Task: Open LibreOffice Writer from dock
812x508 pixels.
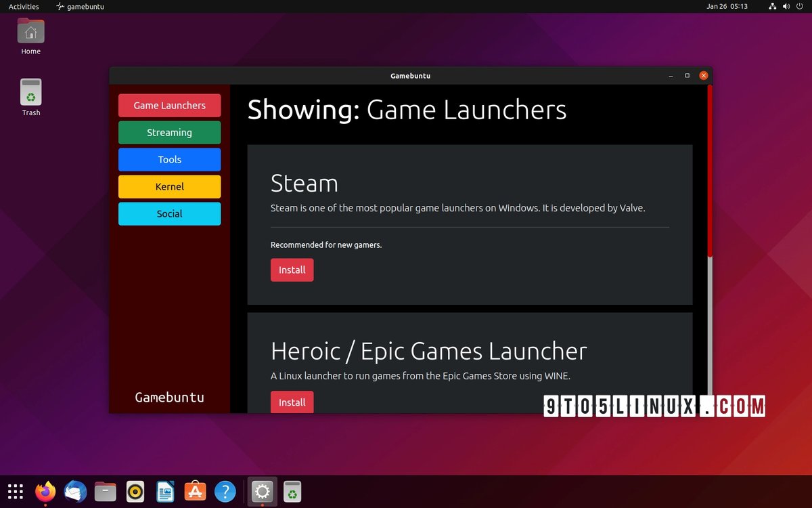Action: (165, 492)
